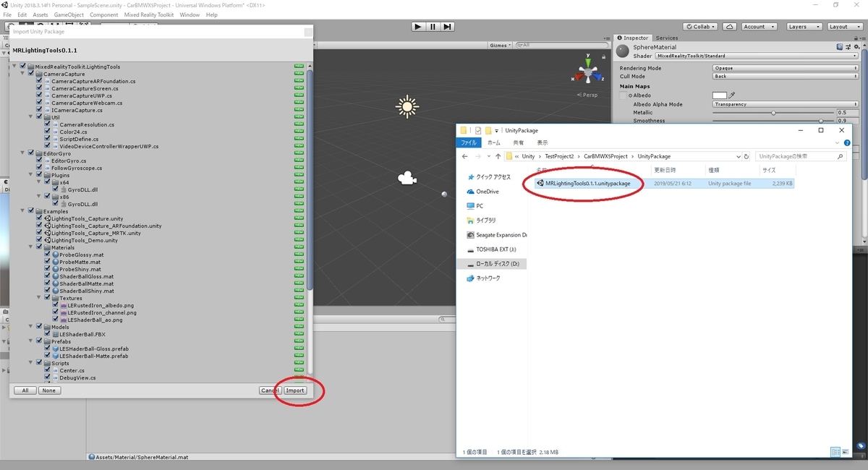The height and width of the screenshot is (470, 868).
Task: Uncheck LightingTools_Demo.unity checkbox
Action: (x=40, y=240)
